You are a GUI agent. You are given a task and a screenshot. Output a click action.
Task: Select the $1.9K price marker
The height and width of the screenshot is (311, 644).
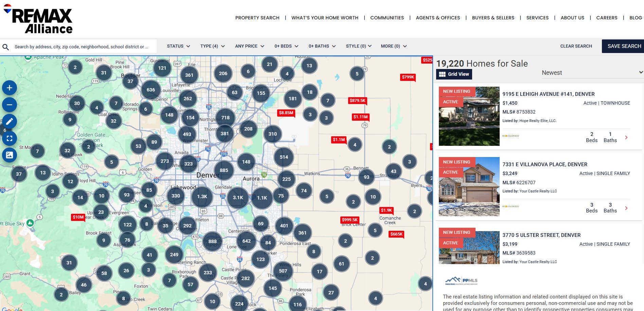click(387, 210)
